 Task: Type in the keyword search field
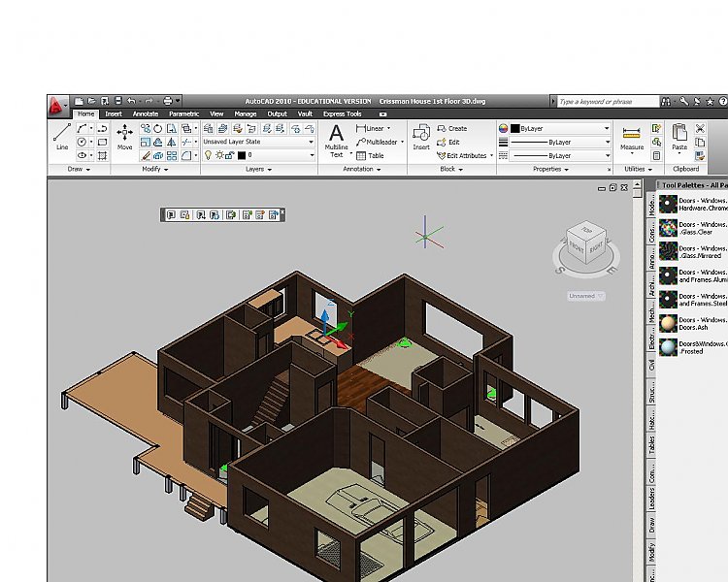click(602, 101)
